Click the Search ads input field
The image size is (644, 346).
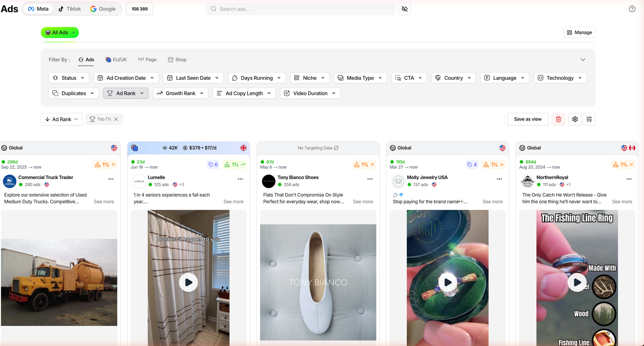(x=300, y=9)
